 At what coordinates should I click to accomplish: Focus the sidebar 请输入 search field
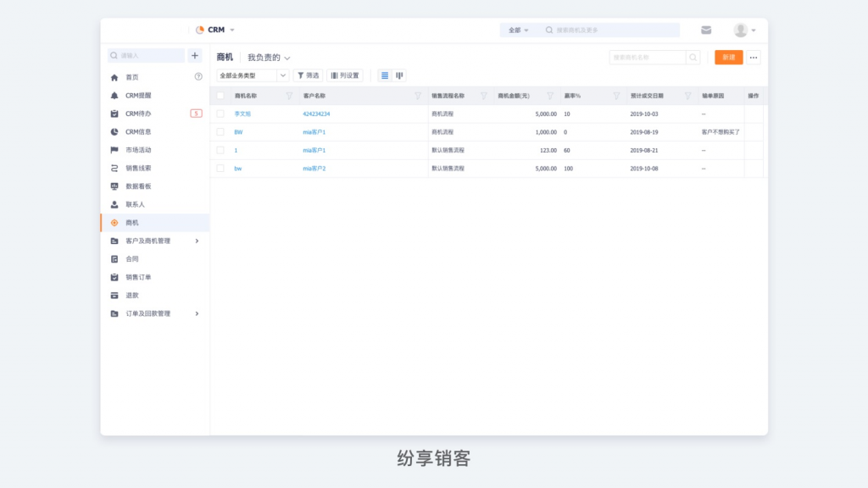click(x=146, y=55)
